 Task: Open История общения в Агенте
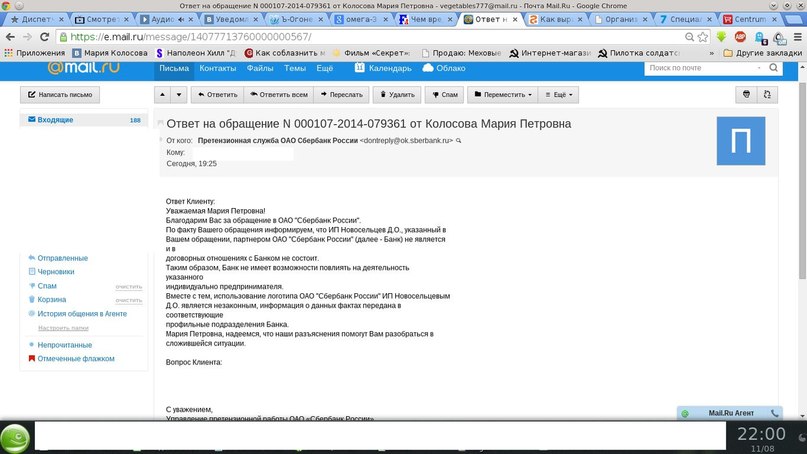coord(82,313)
